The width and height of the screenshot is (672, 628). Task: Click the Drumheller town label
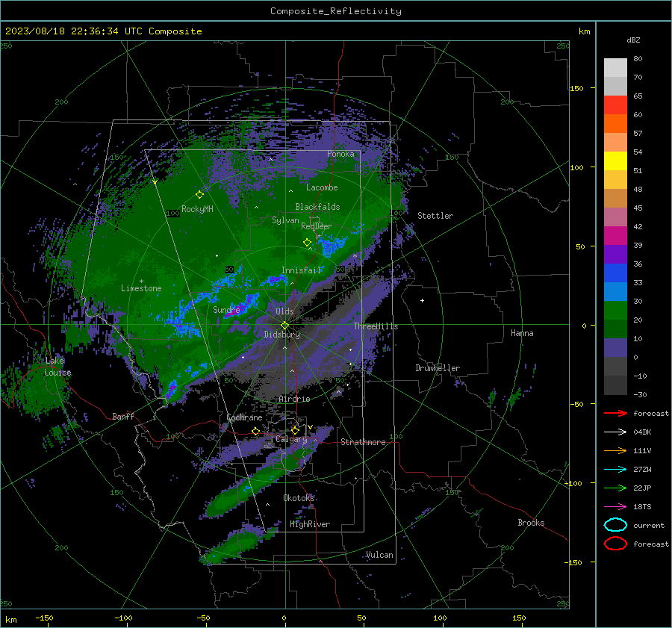point(438,368)
